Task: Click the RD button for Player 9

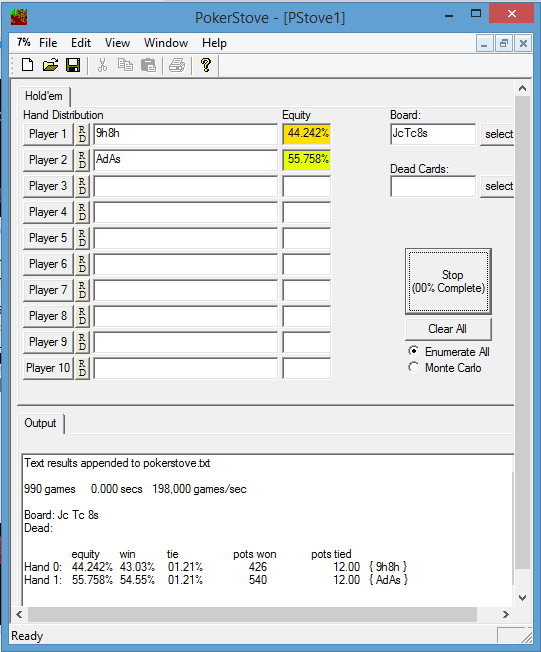Action: tap(82, 342)
